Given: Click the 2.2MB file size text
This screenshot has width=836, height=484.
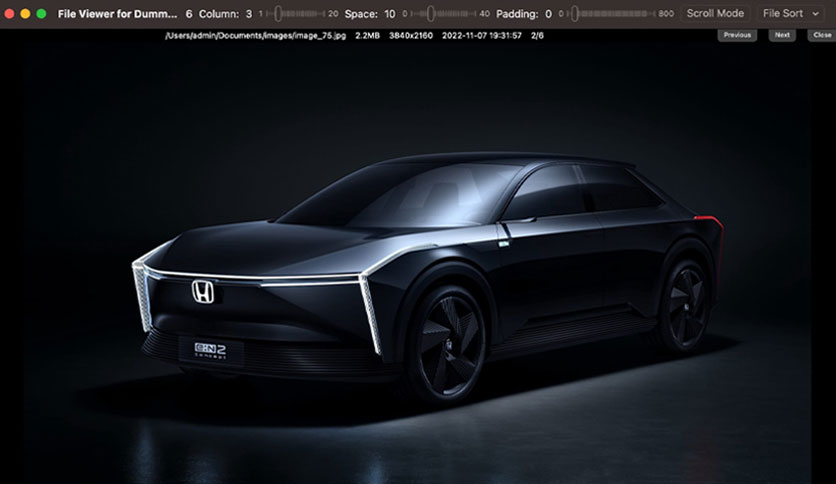Looking at the screenshot, I should pyautogui.click(x=367, y=36).
